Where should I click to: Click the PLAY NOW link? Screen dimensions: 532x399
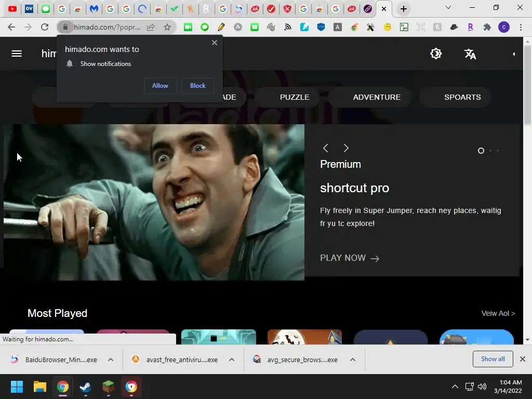coord(350,258)
